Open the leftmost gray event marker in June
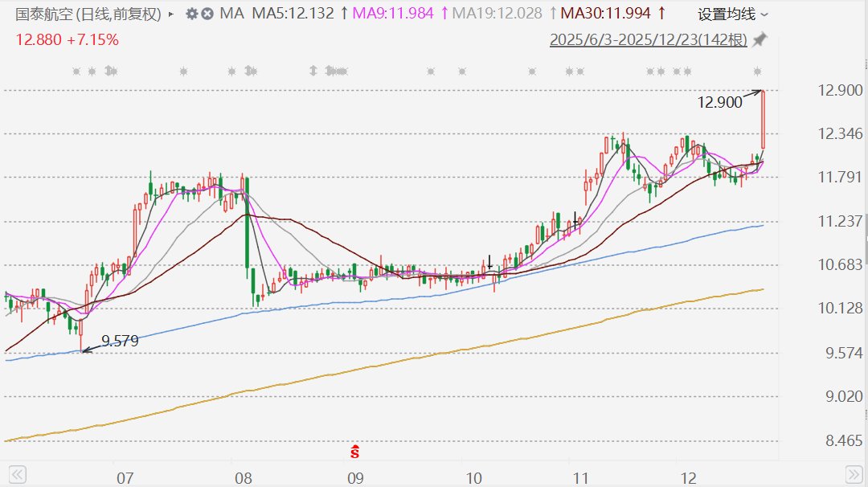Viewport: 868px width, 487px height. [x=76, y=72]
